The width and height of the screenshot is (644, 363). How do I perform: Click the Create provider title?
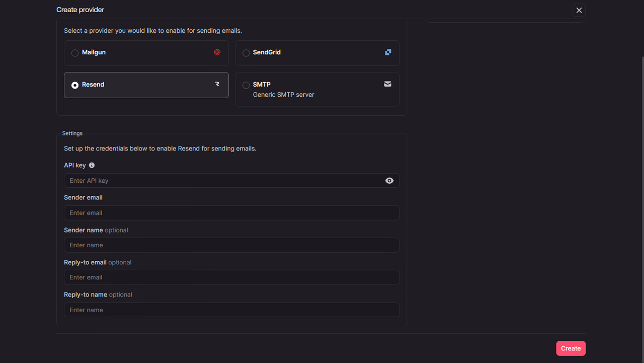80,10
